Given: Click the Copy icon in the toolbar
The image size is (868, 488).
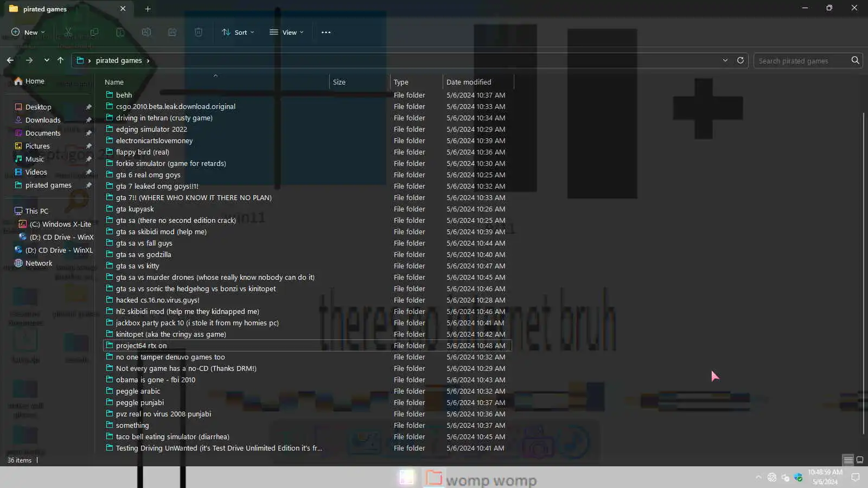Looking at the screenshot, I should [94, 33].
